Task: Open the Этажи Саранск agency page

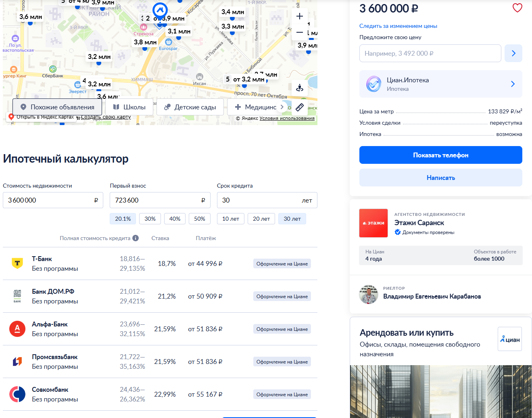Action: click(419, 223)
